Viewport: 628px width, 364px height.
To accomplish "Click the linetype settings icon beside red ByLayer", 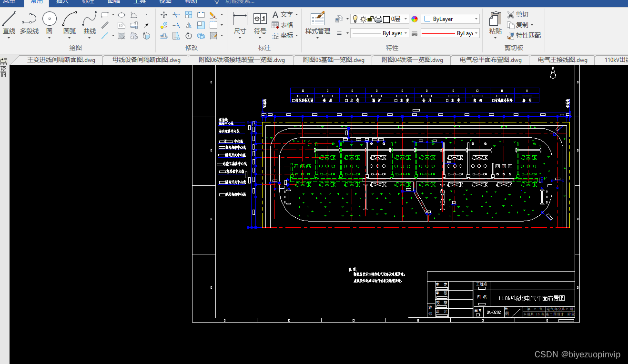I will click(415, 33).
